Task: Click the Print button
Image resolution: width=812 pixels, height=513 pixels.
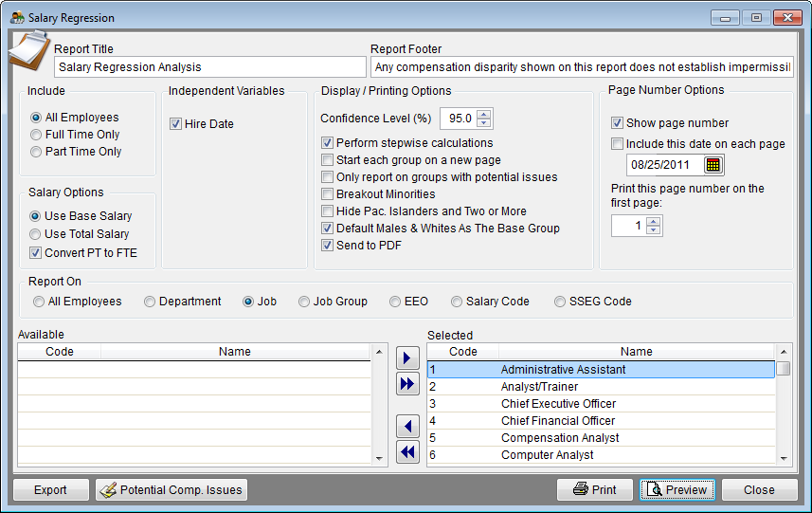Action: point(595,489)
